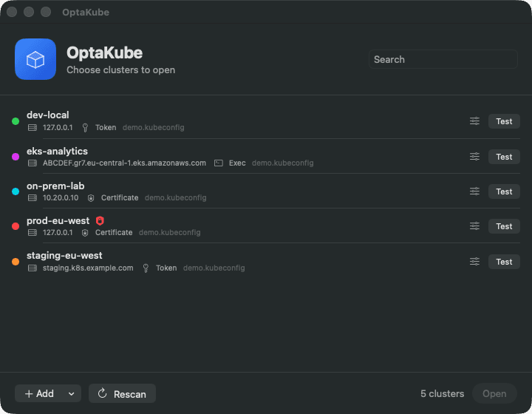532x414 pixels.
Task: Click the Open button
Action: click(494, 393)
